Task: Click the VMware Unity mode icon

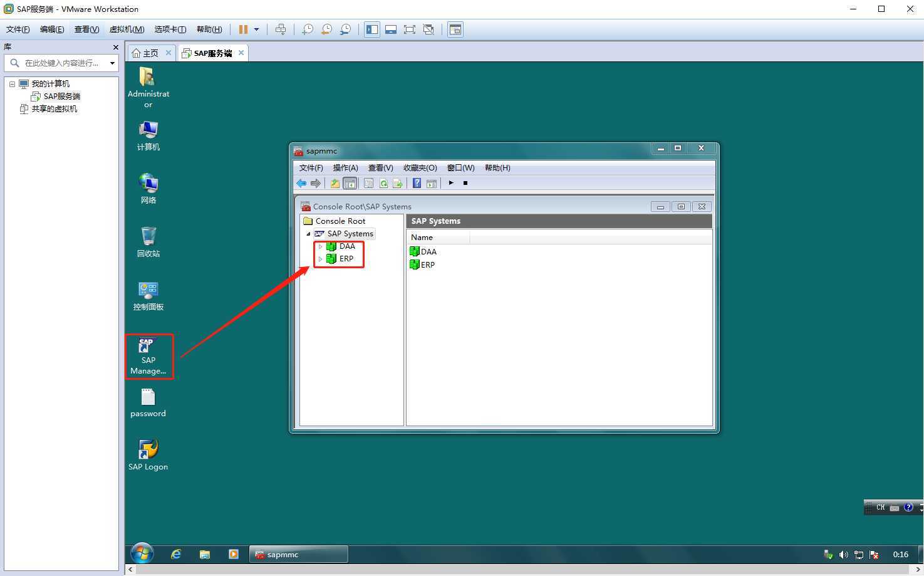Action: (x=428, y=29)
